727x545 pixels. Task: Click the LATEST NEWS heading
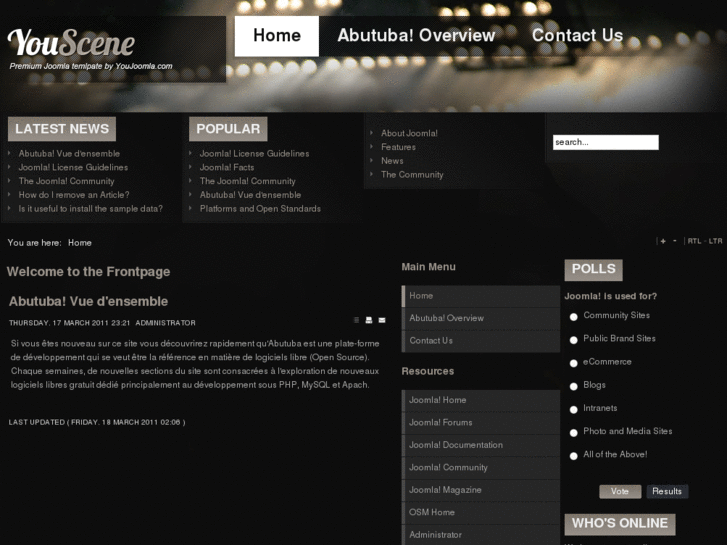[62, 129]
